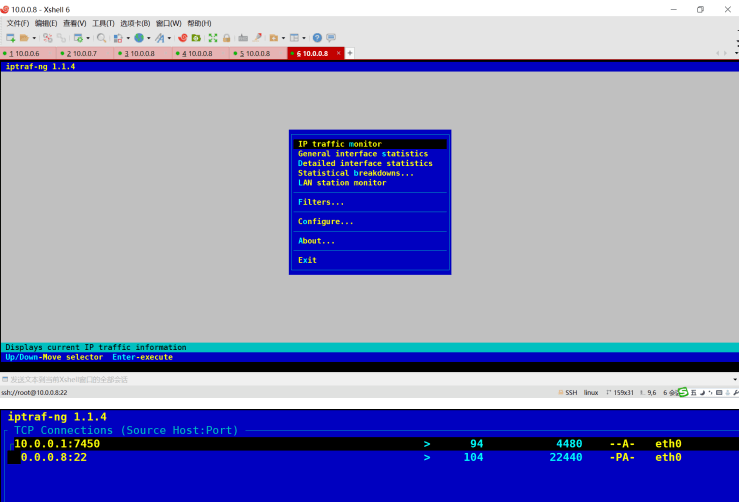Open the 帮助(H) menu
The image size is (739, 502).
coord(199,23)
